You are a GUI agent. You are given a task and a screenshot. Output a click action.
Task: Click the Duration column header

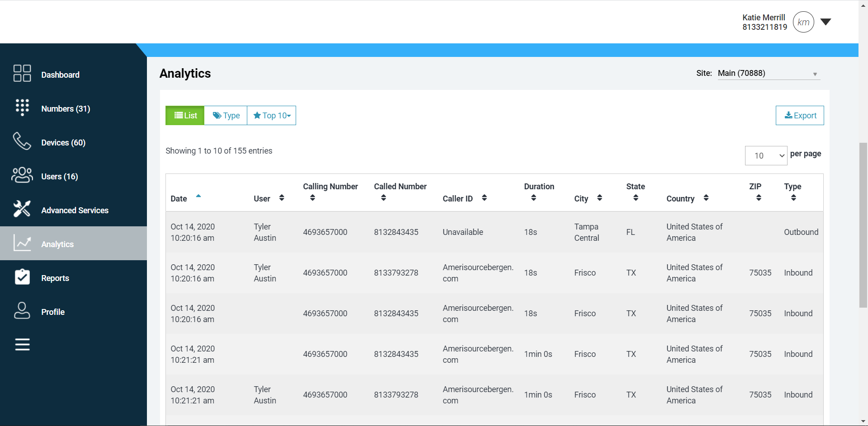pos(539,187)
